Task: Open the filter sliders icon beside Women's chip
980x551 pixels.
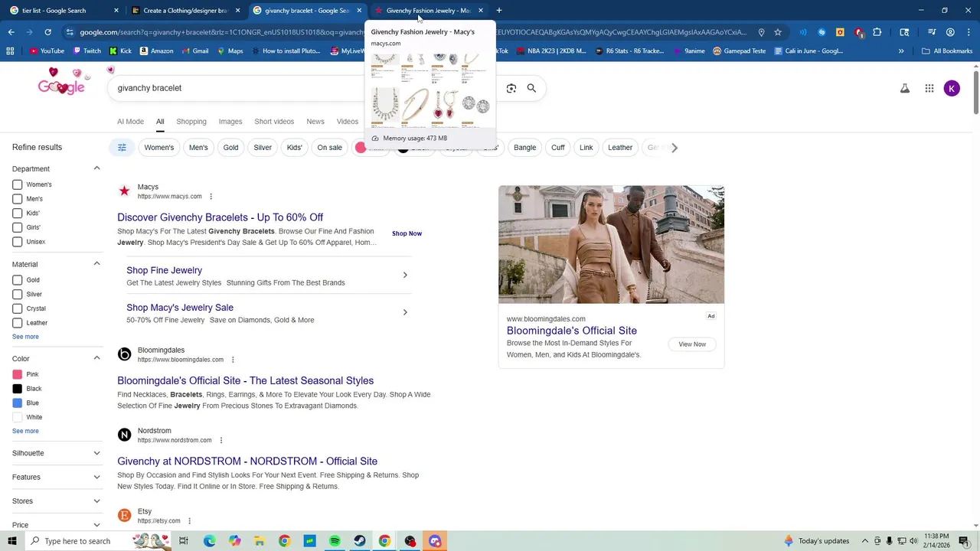Action: [x=122, y=148]
